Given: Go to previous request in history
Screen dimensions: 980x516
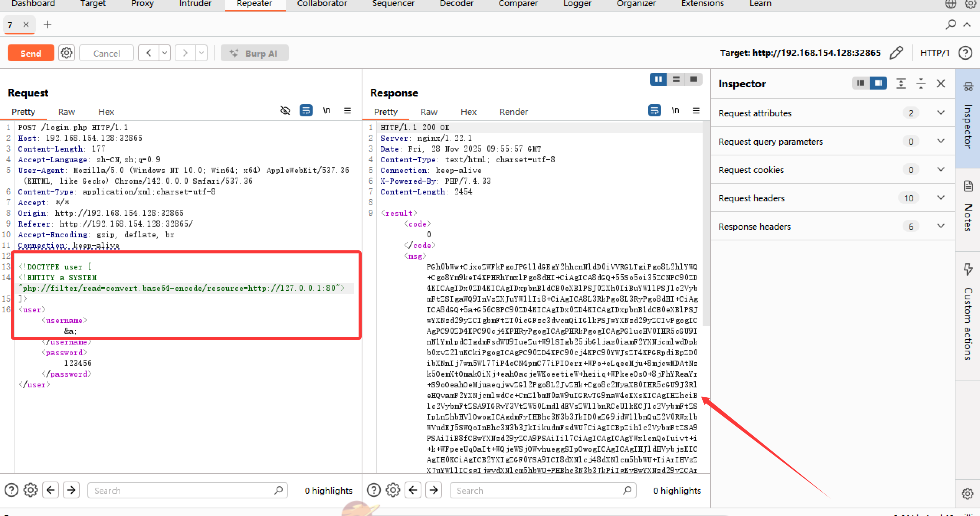Looking at the screenshot, I should [x=149, y=53].
